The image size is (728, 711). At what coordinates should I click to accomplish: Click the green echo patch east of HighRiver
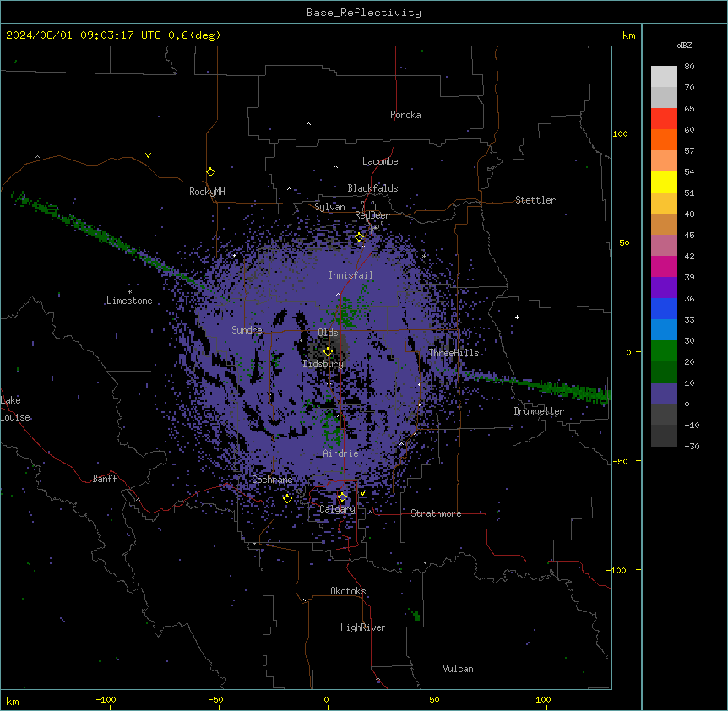(x=416, y=616)
